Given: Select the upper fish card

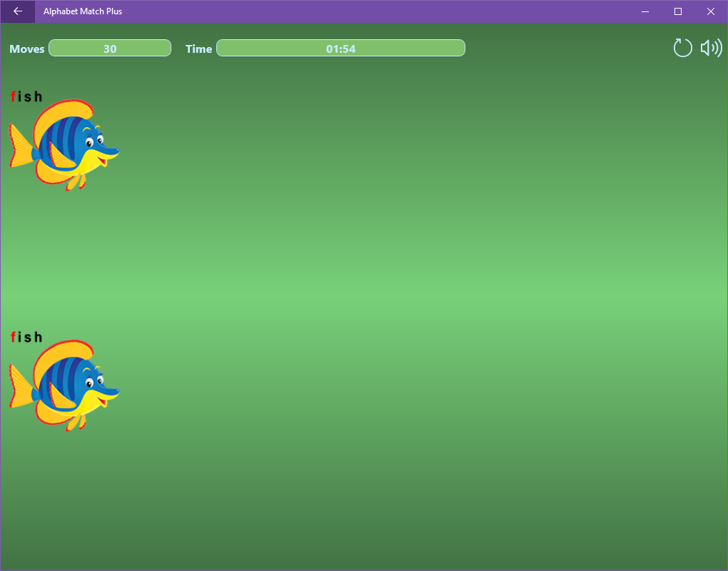Looking at the screenshot, I should (64, 141).
